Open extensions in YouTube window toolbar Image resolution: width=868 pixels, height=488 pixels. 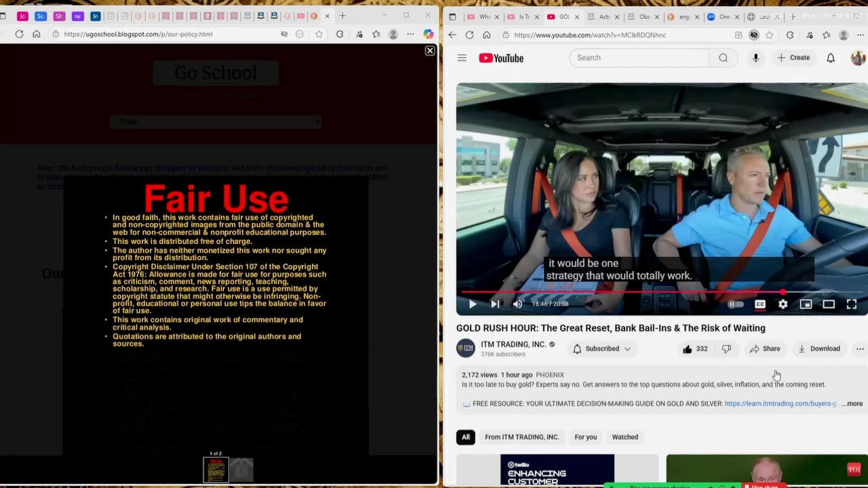(x=789, y=35)
